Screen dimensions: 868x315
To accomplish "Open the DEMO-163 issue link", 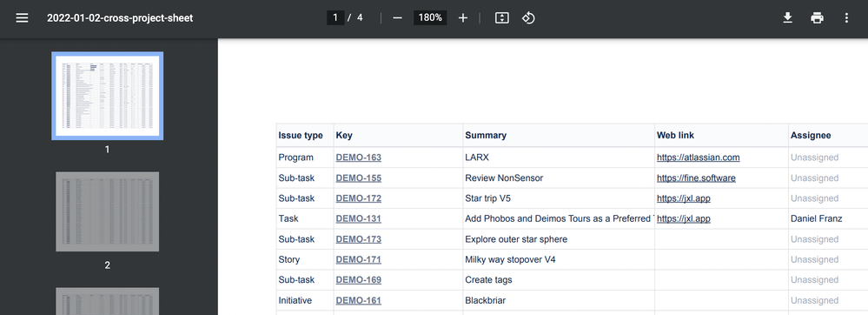I will 358,157.
